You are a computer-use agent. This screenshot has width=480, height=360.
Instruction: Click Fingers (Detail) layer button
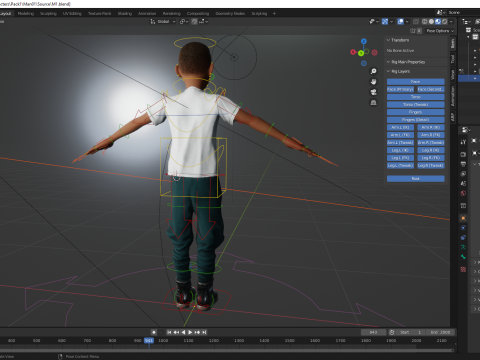point(416,120)
